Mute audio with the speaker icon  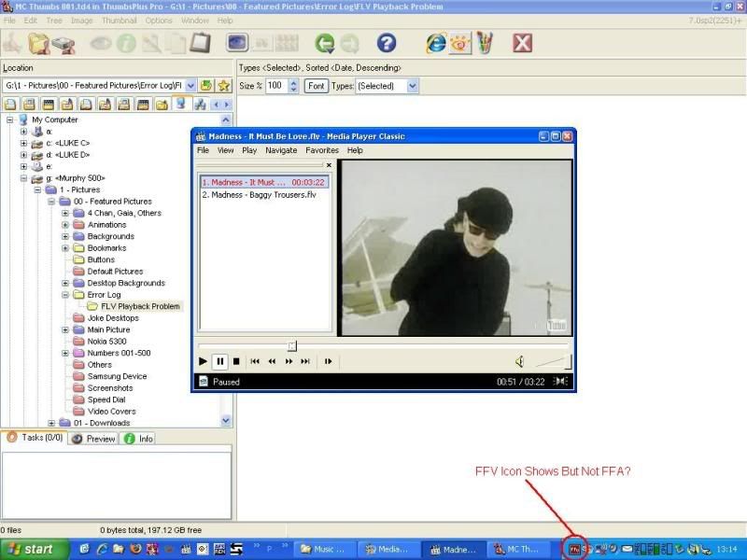(520, 362)
